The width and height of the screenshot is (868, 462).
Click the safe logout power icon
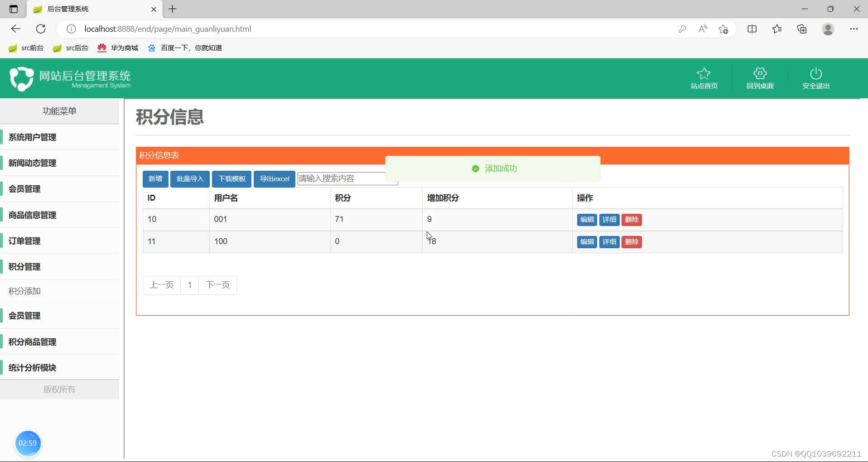tap(815, 73)
